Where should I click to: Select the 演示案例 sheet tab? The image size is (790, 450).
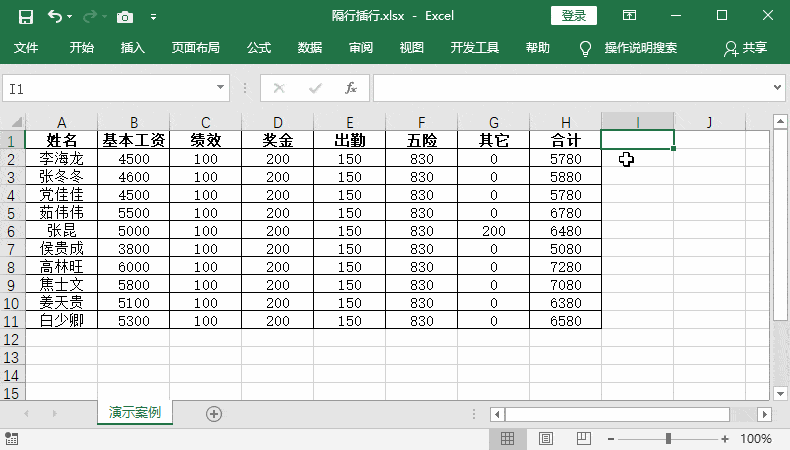[135, 412]
